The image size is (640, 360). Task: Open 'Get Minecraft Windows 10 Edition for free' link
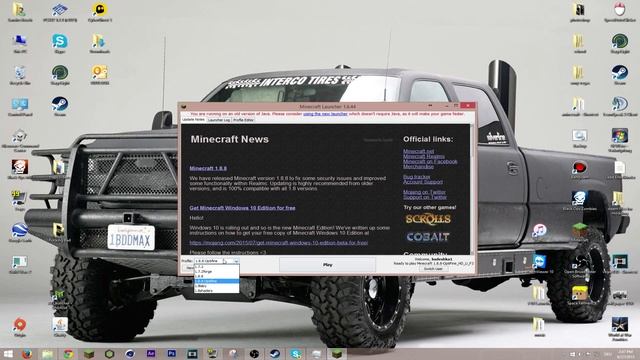tap(242, 208)
